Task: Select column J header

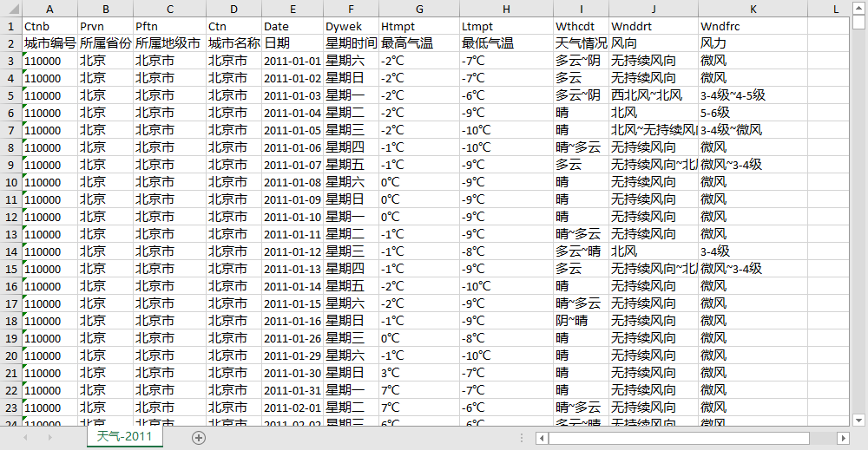Action: pyautogui.click(x=654, y=10)
